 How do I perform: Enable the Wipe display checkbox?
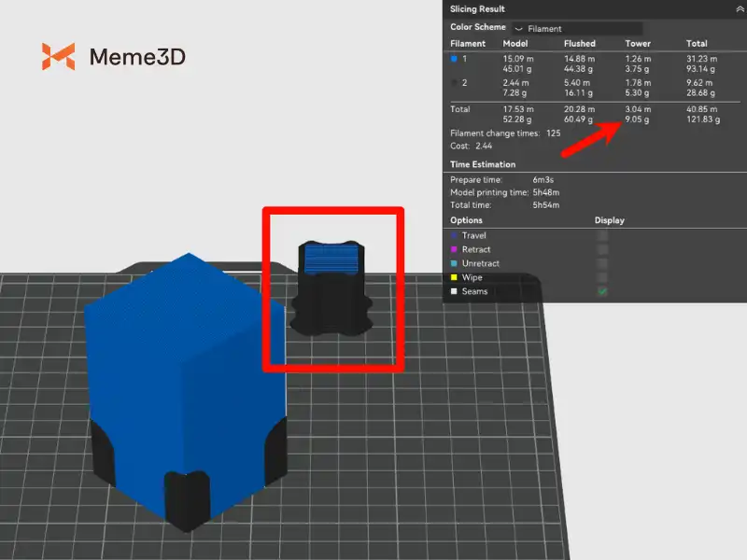[x=602, y=278]
